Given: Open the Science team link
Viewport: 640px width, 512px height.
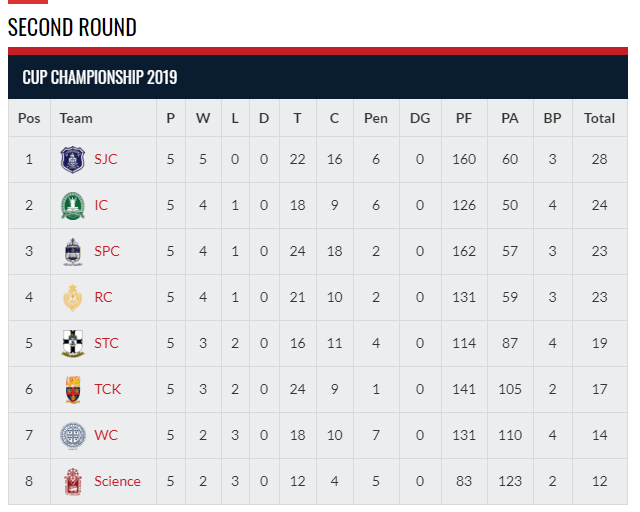Looking at the screenshot, I should point(117,481).
